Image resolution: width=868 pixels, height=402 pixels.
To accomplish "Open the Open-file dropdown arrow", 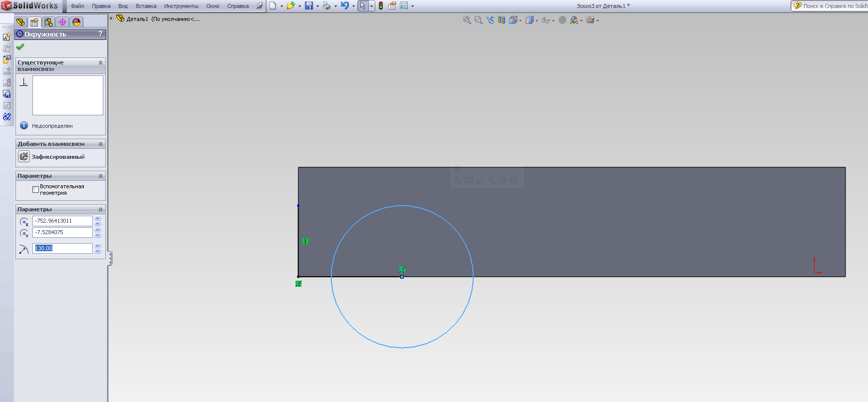I will click(x=299, y=6).
